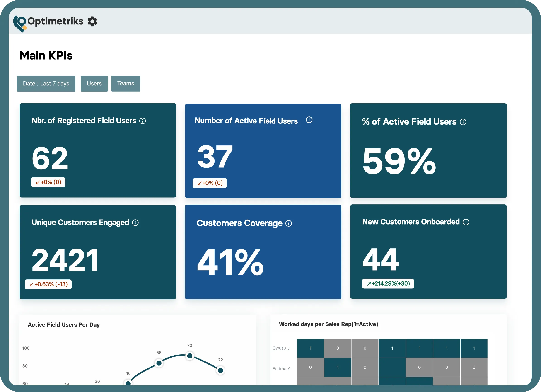Select the 2421 unique customers value
Viewport: 541px width, 392px height.
(65, 260)
